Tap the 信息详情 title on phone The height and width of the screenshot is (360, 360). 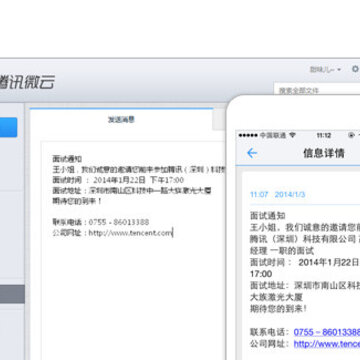click(323, 153)
